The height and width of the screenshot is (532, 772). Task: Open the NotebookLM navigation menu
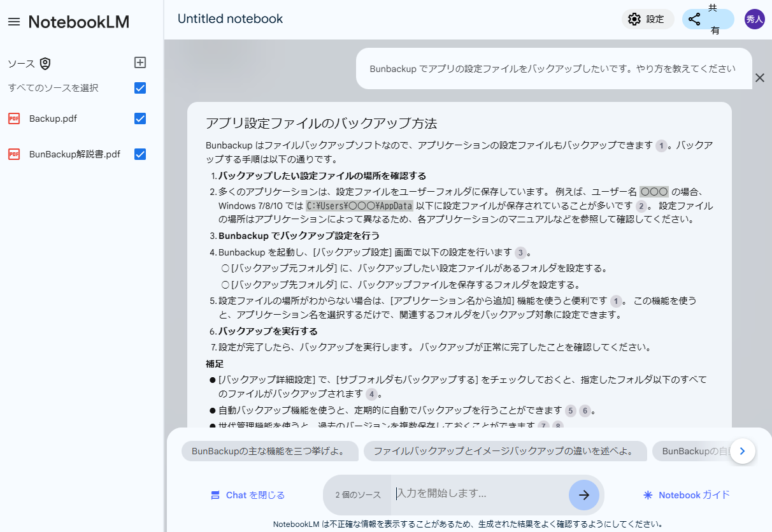point(14,21)
